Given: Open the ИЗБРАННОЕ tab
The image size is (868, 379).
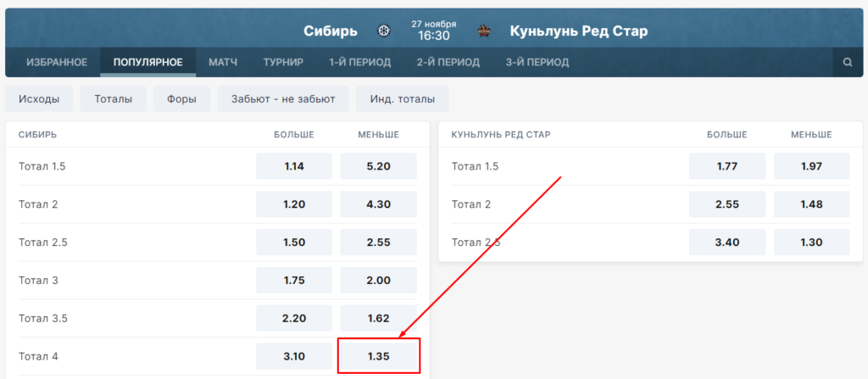Looking at the screenshot, I should [x=57, y=62].
